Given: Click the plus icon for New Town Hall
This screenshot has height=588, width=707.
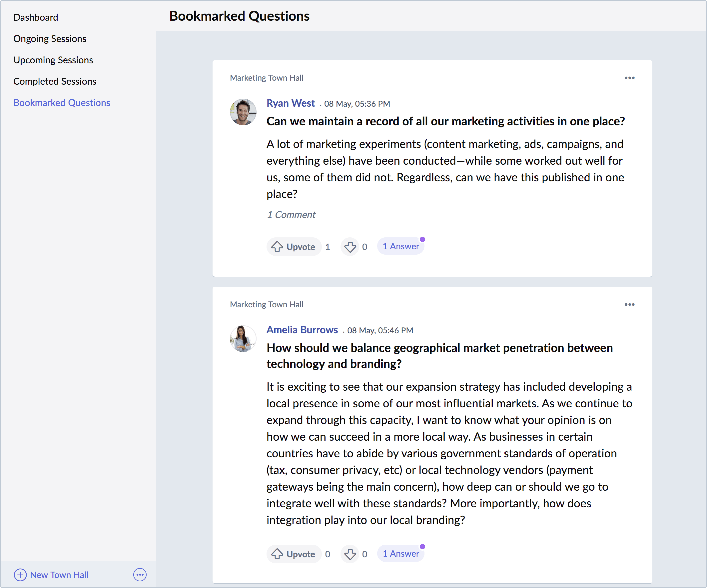Looking at the screenshot, I should 20,575.
